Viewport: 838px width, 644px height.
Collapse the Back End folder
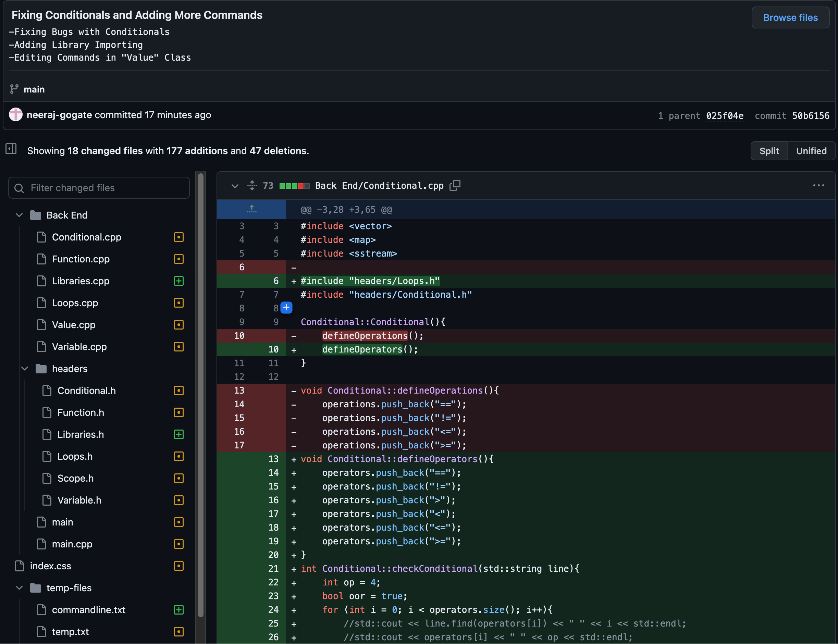(19, 215)
